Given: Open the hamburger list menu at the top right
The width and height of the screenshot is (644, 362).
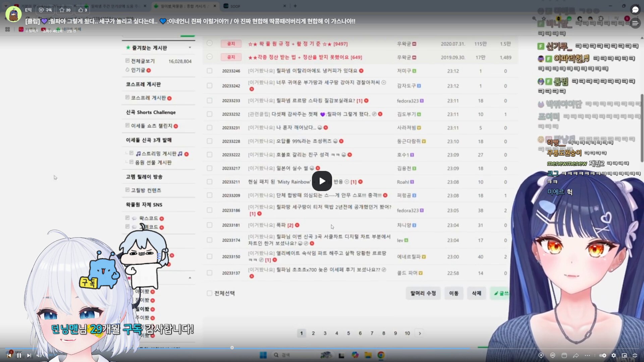Looking at the screenshot, I should tap(635, 23).
